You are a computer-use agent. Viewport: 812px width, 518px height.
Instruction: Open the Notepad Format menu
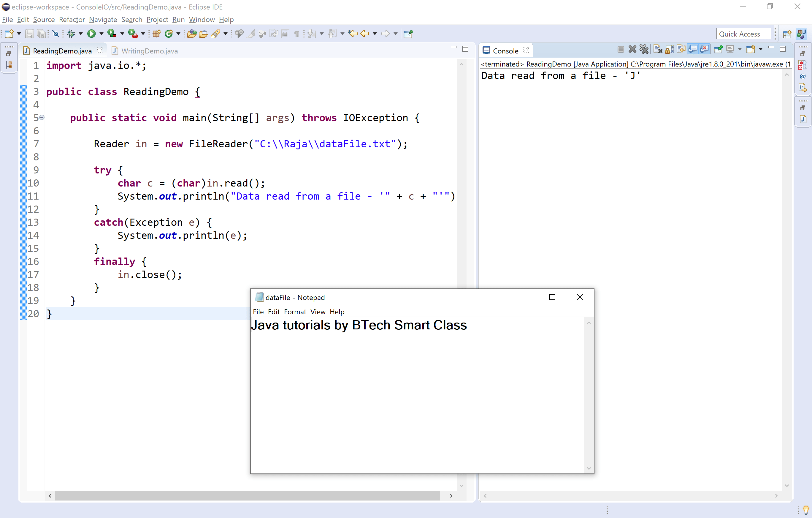295,312
